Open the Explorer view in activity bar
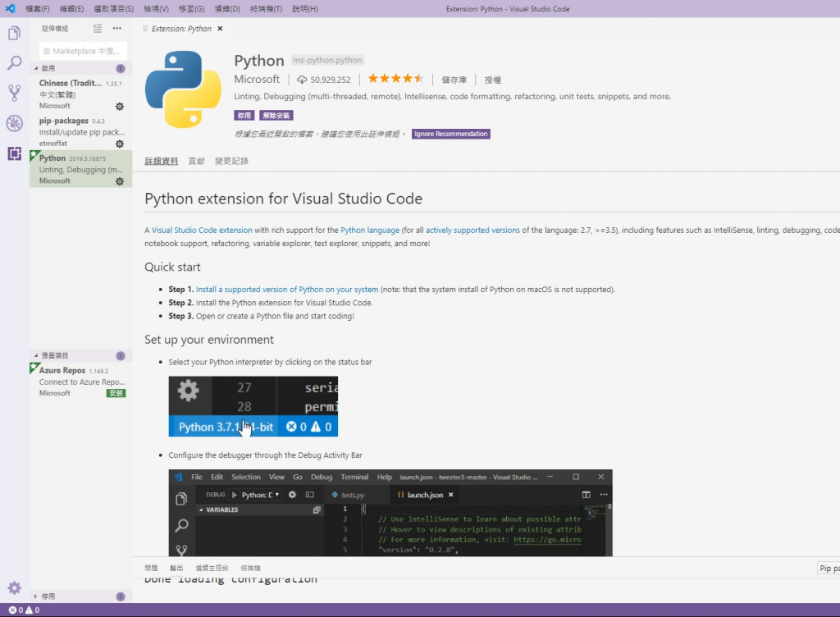The width and height of the screenshot is (840, 617). 15,33
